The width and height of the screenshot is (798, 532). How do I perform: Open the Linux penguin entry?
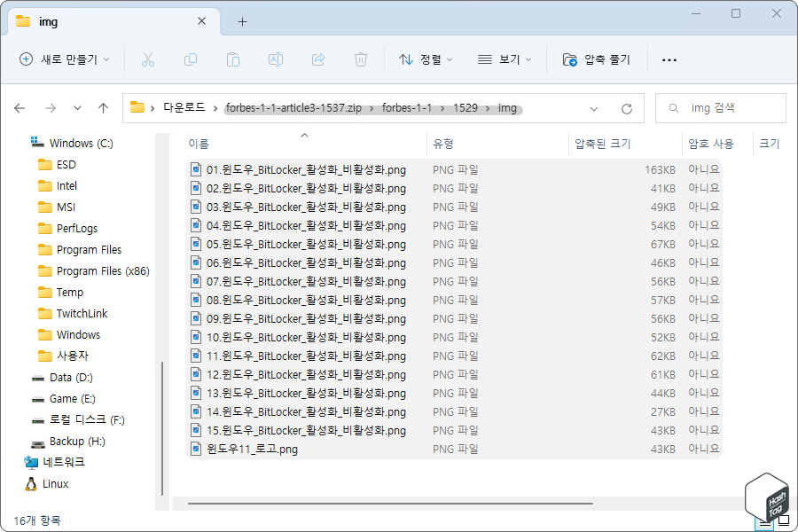pos(46,483)
